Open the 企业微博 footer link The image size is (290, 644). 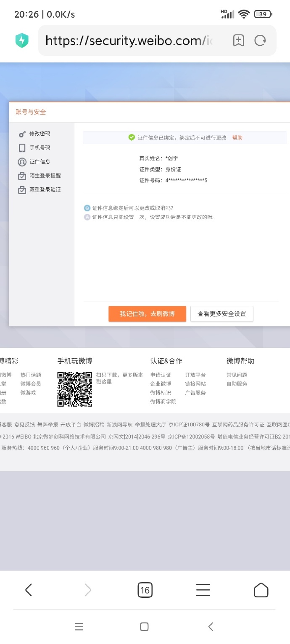click(x=161, y=384)
